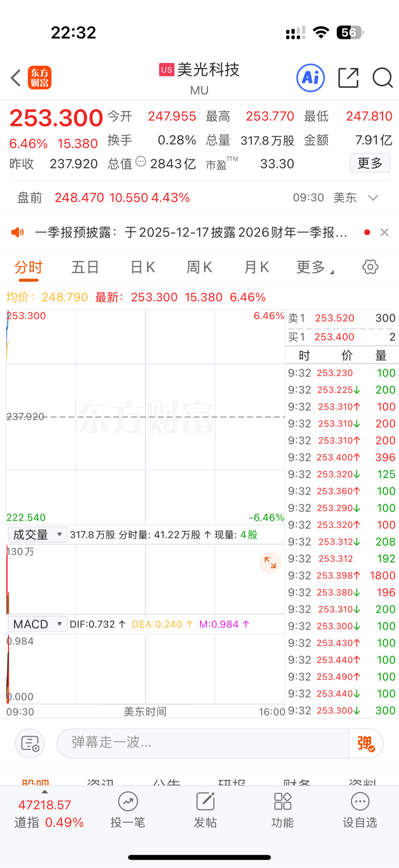This screenshot has height=868, width=399.
Task: Tap the trade row with volume 125
Action: tap(342, 474)
